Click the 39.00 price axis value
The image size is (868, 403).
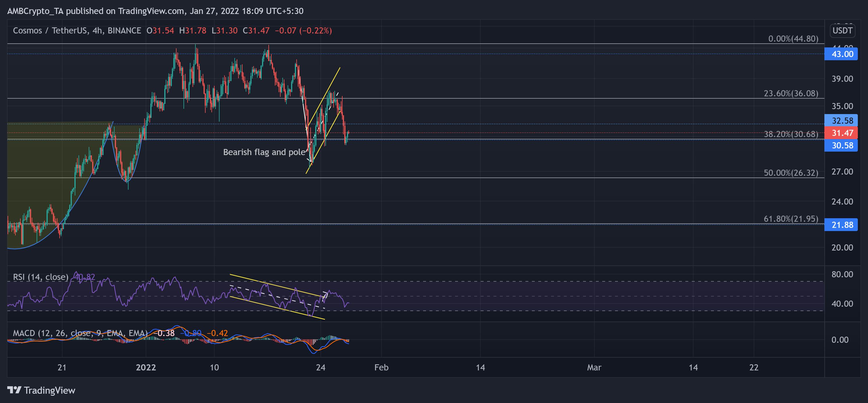click(842, 79)
